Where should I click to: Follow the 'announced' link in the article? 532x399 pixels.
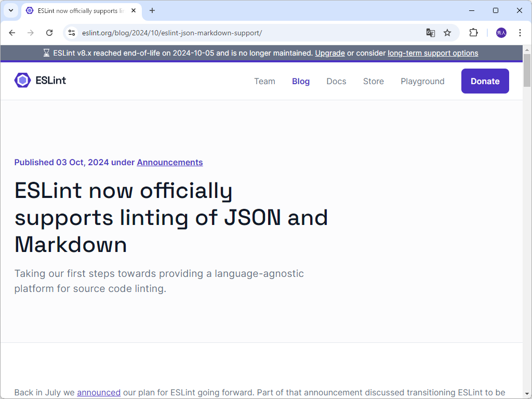pos(99,393)
